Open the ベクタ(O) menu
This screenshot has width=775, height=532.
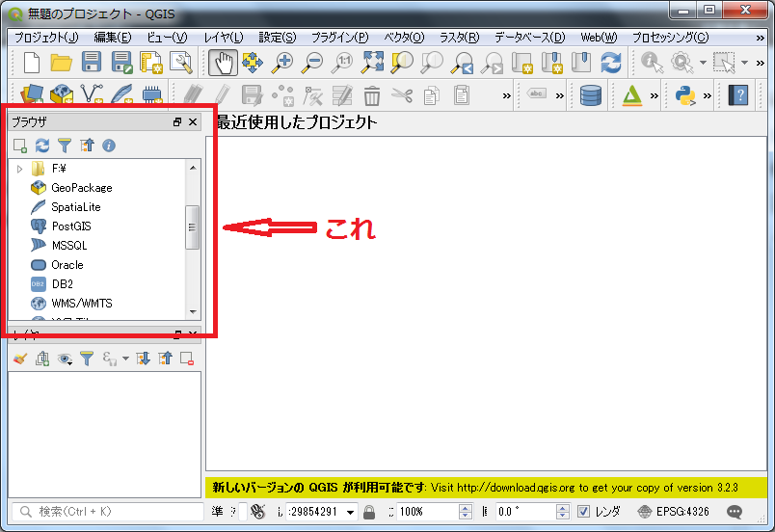[x=404, y=38]
